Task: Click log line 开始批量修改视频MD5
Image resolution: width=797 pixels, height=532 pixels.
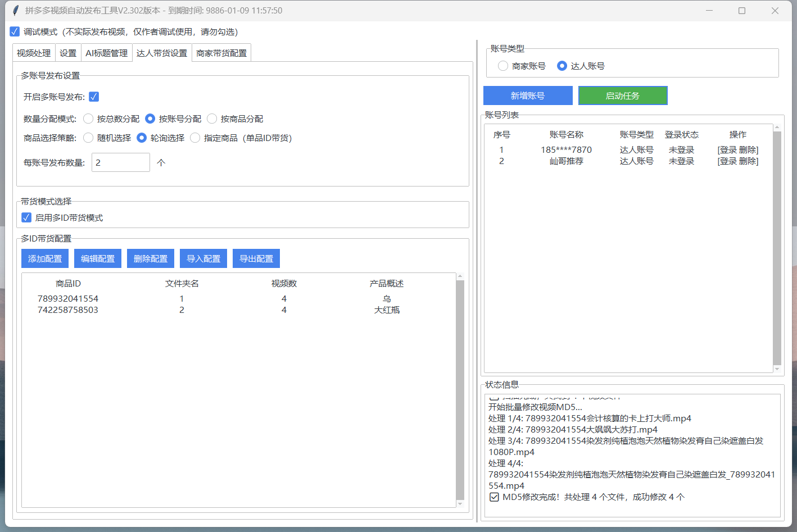Action: (x=535, y=407)
